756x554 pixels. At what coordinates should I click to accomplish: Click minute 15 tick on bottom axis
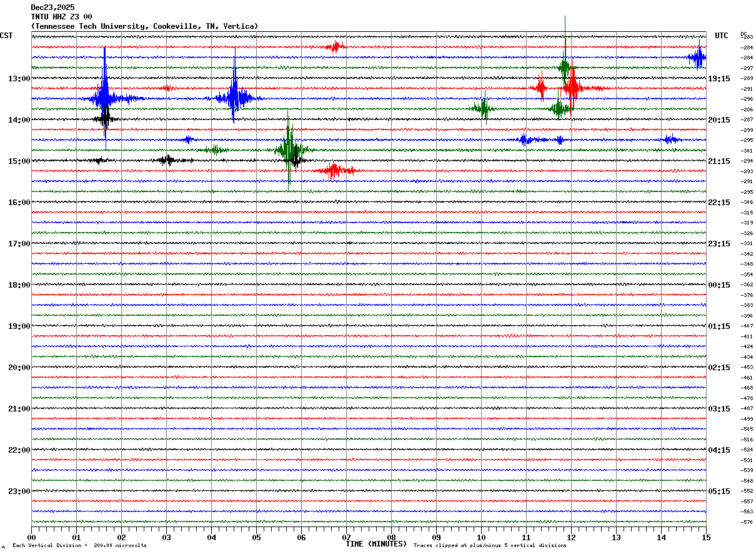click(705, 537)
